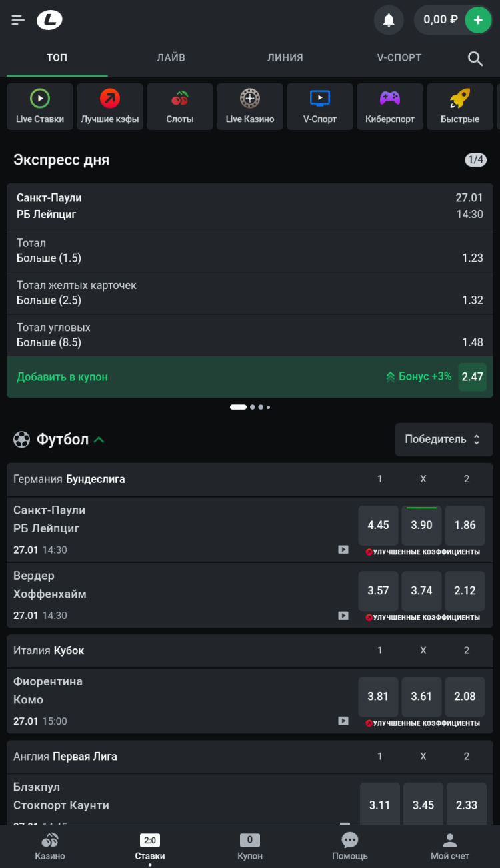Collapse the Футбол section chevron
The width and height of the screenshot is (500, 868).
pos(99,440)
